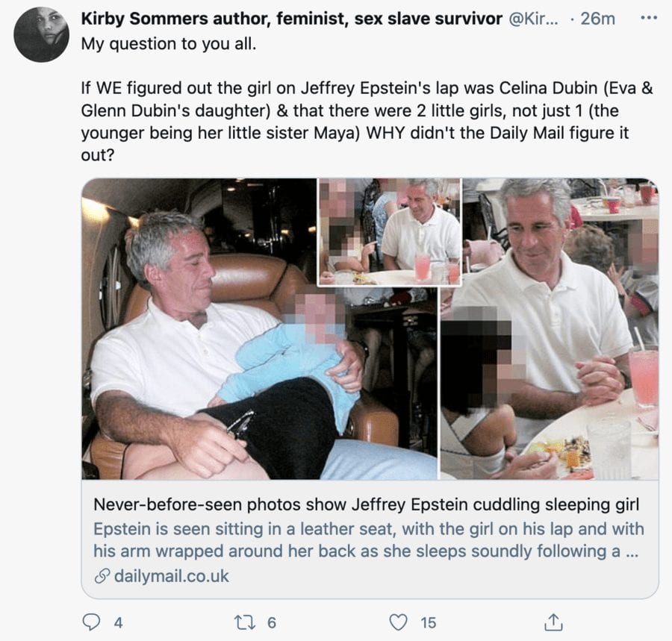Open the 26m timestamp permalink
Viewport: 672px width, 641px height.
coord(597,19)
